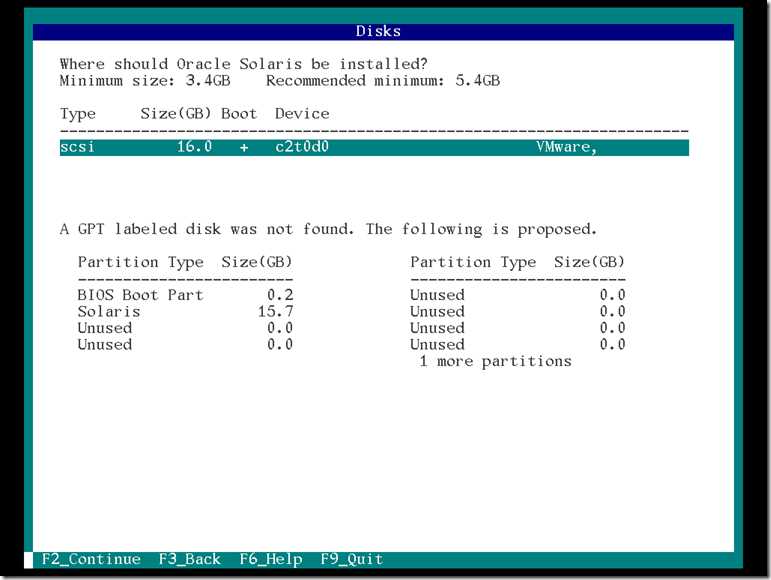771x580 pixels.
Task: Click 'Where should Oracle Solaris be installed?' text
Action: coord(243,64)
